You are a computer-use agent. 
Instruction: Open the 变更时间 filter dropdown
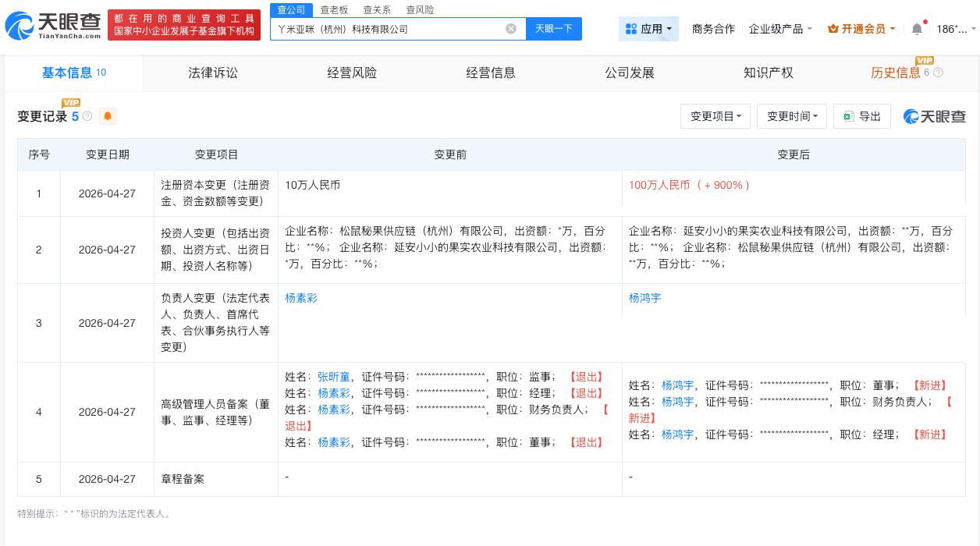pyautogui.click(x=791, y=116)
